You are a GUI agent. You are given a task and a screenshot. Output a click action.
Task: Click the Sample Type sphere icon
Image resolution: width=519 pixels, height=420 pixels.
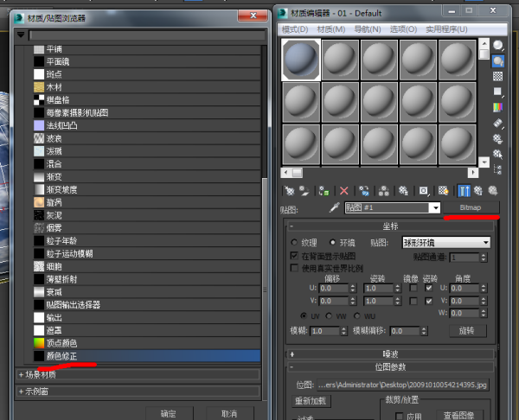pos(498,45)
